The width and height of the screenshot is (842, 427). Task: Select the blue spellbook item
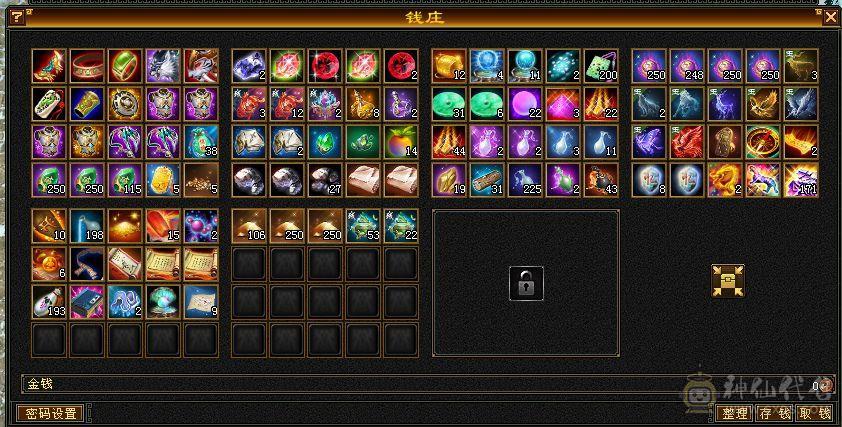[87, 302]
